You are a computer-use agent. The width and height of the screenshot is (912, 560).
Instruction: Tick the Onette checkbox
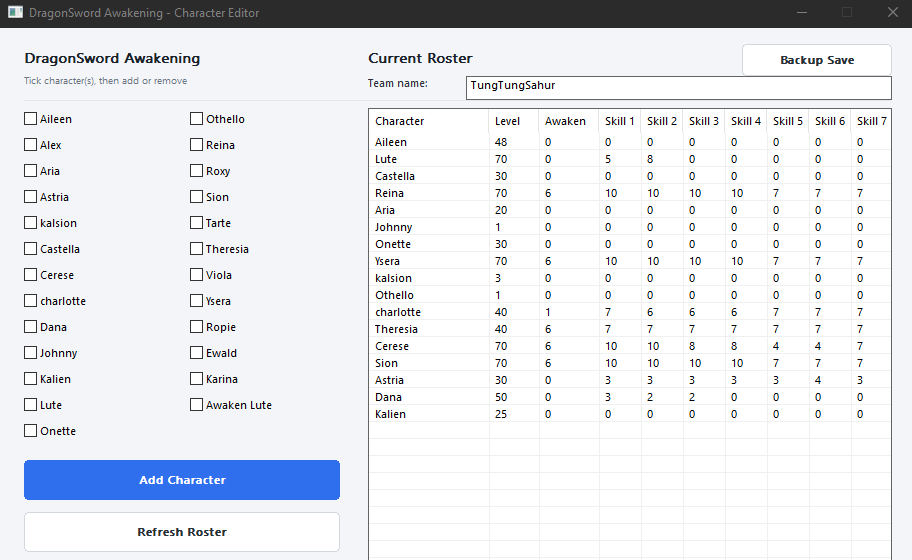click(30, 430)
